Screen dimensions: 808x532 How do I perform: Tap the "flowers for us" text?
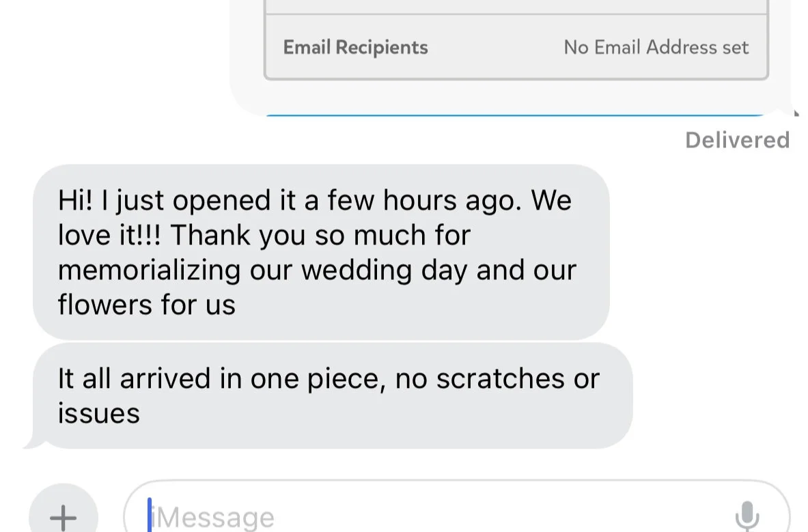point(146,305)
